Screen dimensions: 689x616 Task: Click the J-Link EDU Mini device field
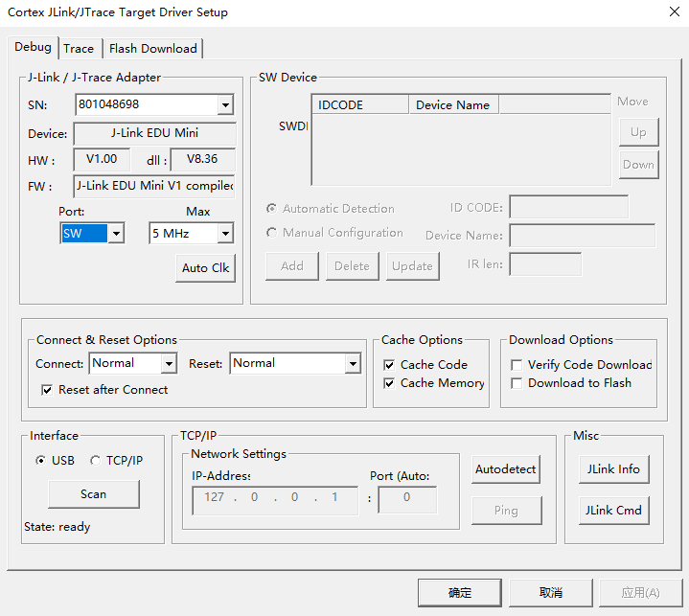pos(154,133)
